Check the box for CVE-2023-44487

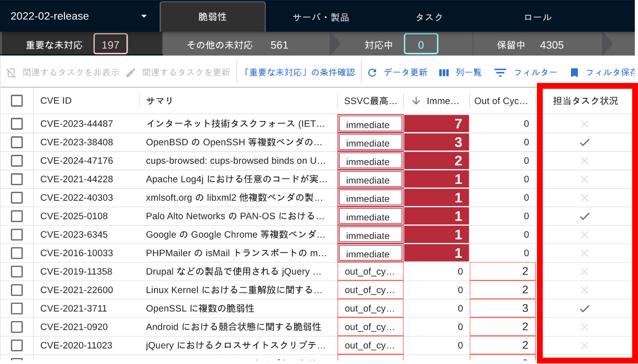pos(17,124)
